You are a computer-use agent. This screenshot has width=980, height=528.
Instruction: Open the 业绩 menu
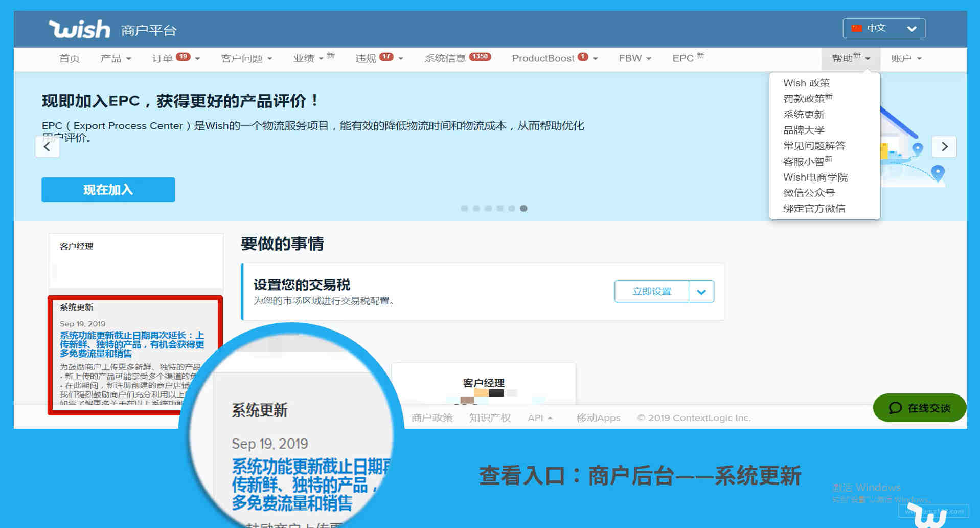click(x=313, y=58)
